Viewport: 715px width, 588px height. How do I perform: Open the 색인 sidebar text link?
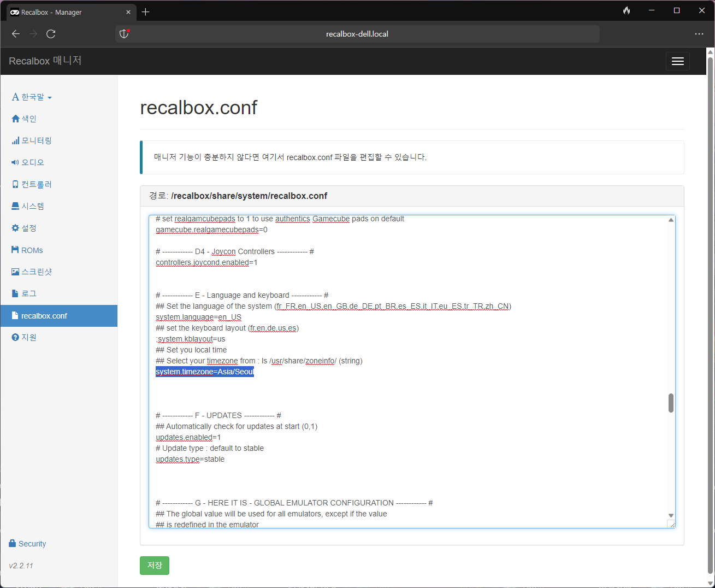pos(29,119)
